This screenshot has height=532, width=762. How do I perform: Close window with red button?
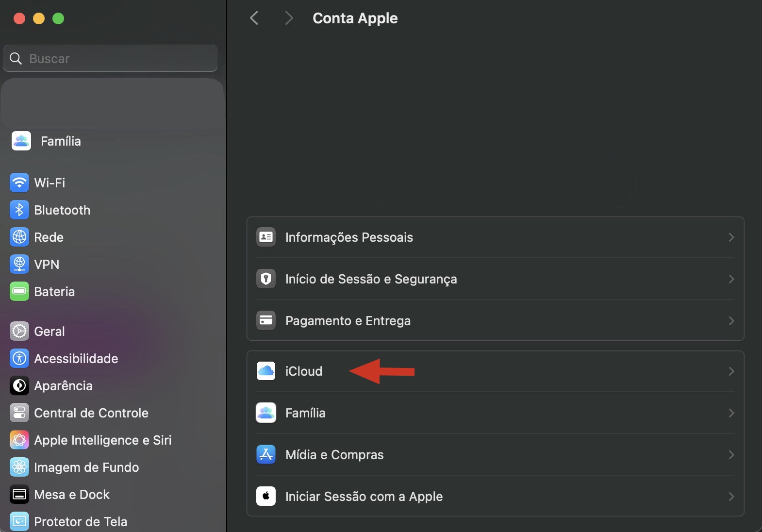[x=19, y=18]
